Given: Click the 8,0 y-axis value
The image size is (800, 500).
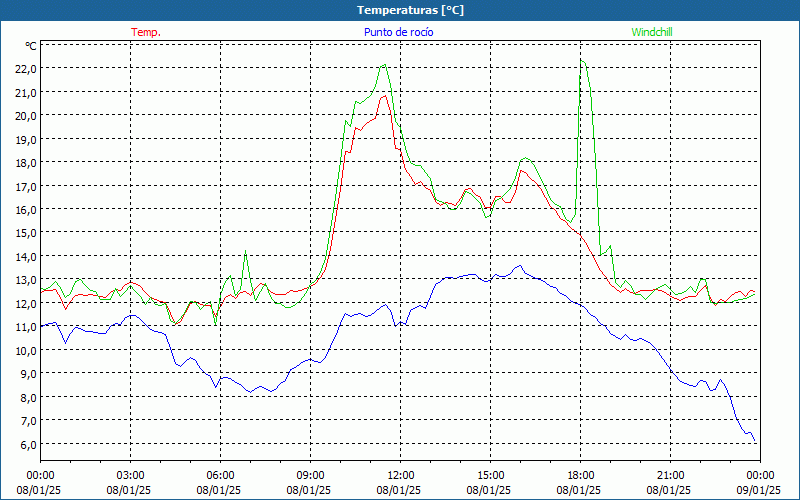Looking at the screenshot, I should (x=29, y=397).
